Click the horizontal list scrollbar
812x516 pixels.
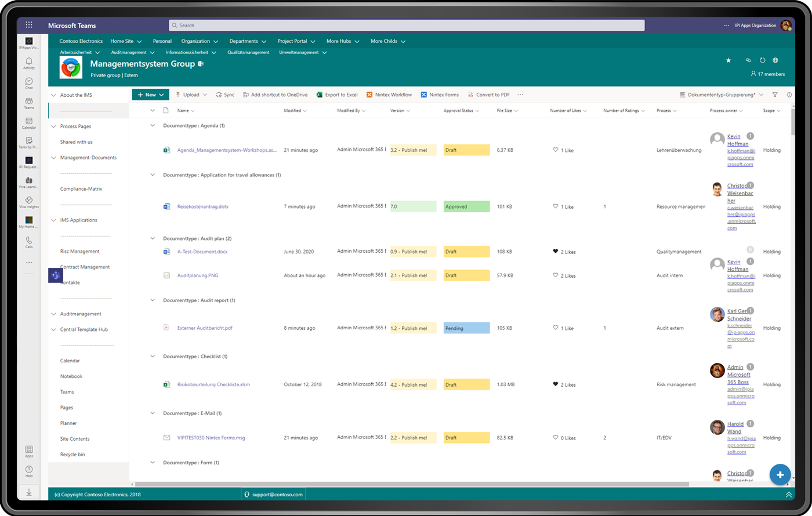point(412,484)
